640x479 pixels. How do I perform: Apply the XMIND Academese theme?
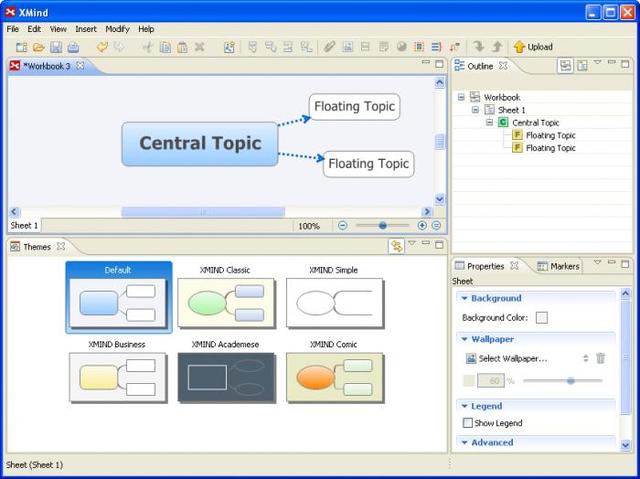tap(226, 372)
